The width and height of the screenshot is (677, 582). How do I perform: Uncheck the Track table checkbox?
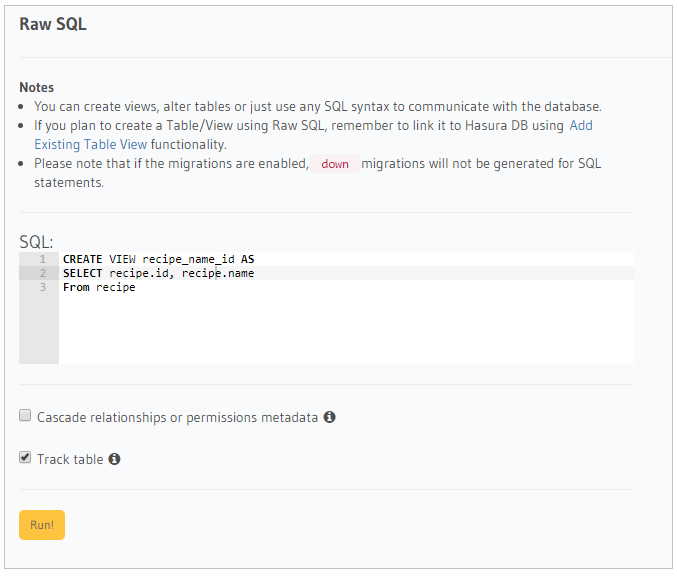[x=25, y=457]
